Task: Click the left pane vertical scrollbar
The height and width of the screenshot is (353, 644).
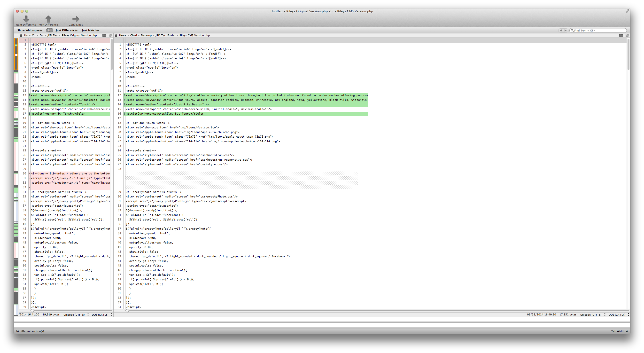Action: tap(111, 54)
